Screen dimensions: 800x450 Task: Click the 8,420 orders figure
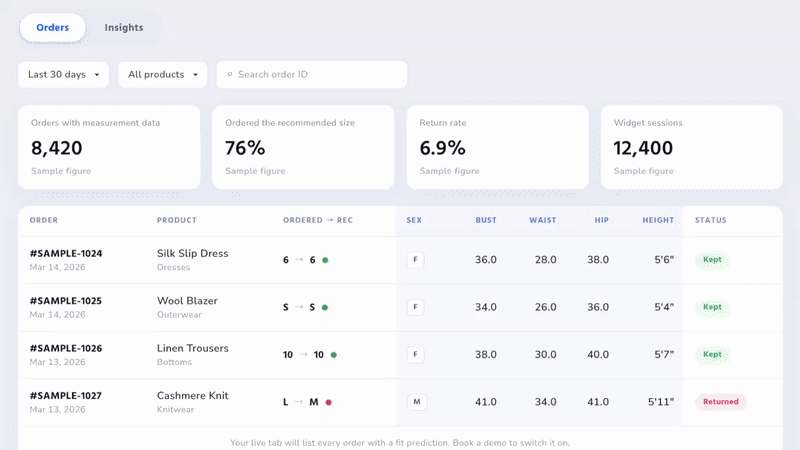point(57,148)
